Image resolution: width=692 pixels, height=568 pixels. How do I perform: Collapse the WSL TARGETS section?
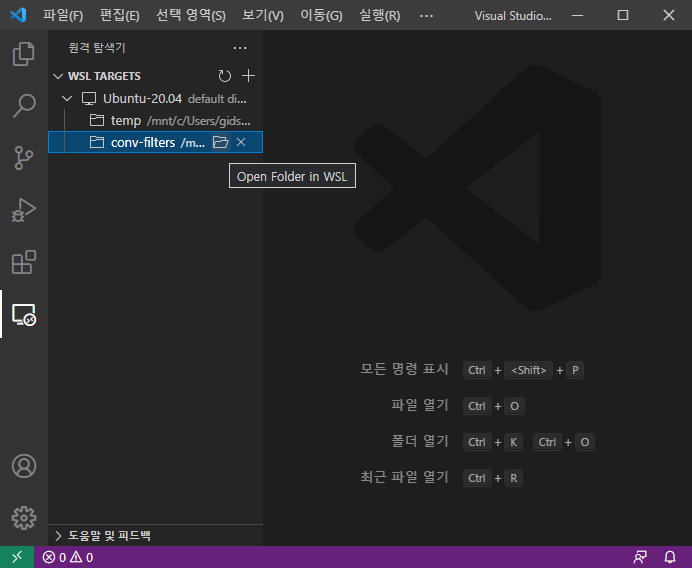click(58, 76)
